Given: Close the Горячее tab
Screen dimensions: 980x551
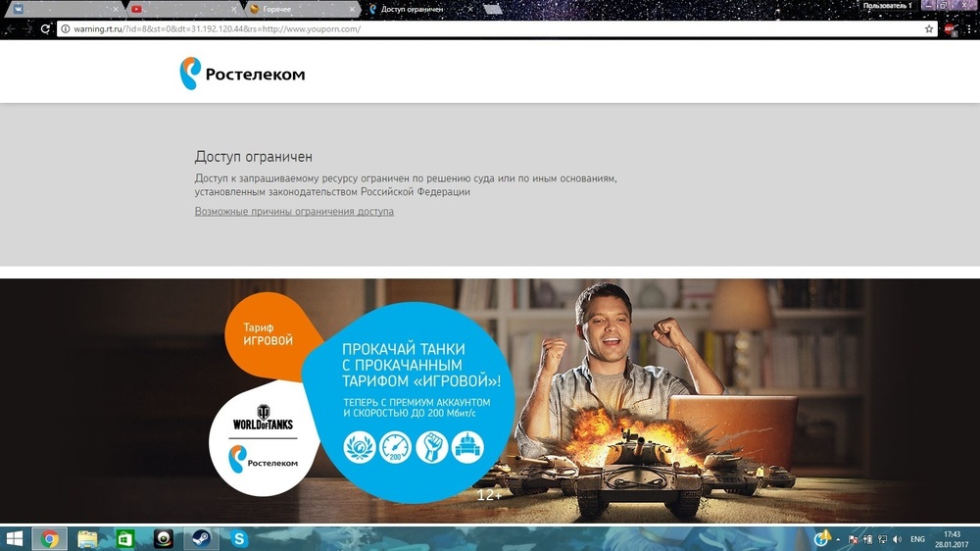Looking at the screenshot, I should point(352,10).
